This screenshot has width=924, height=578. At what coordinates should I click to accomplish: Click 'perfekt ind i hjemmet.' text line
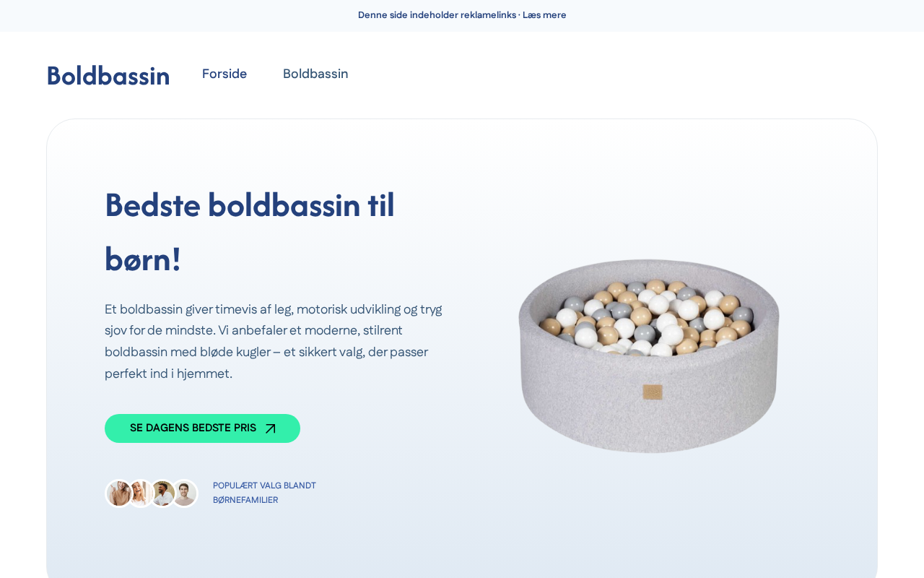(x=168, y=374)
